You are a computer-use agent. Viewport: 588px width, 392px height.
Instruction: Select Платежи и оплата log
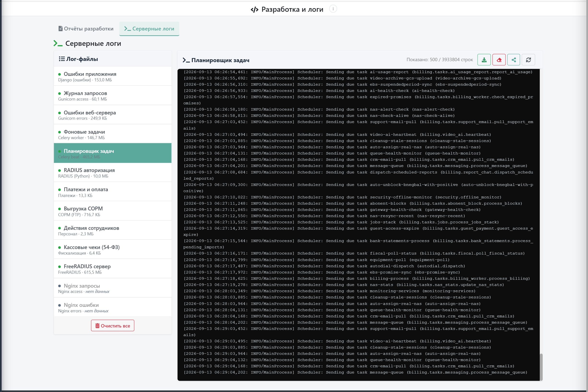click(113, 192)
